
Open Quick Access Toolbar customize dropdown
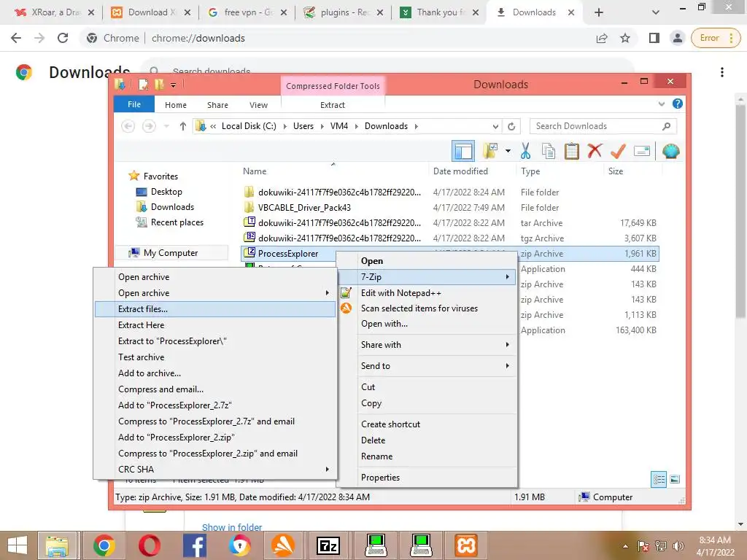pyautogui.click(x=174, y=85)
